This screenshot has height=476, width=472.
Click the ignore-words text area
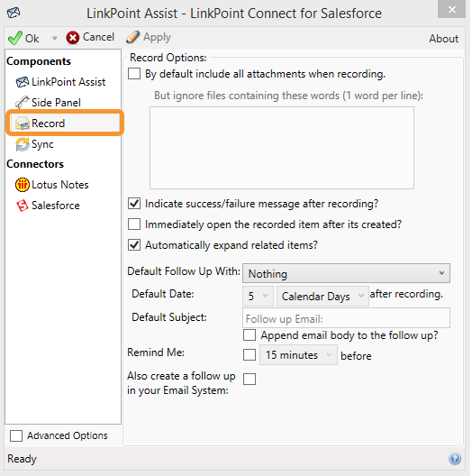click(x=282, y=148)
